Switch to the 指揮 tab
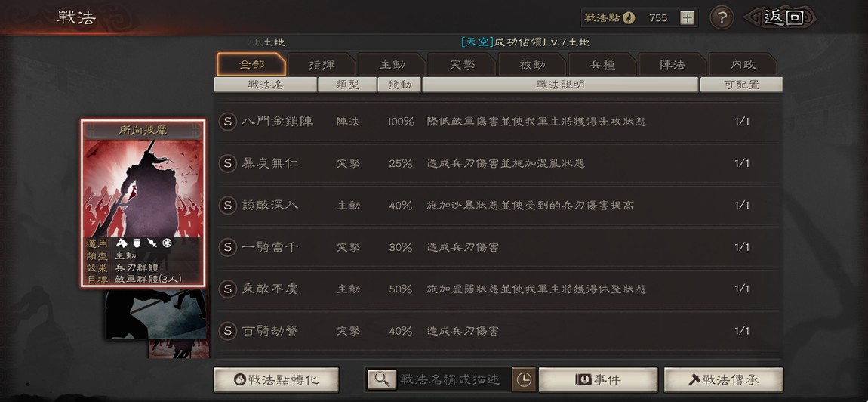Screen dimensions: 868x402 [322, 64]
